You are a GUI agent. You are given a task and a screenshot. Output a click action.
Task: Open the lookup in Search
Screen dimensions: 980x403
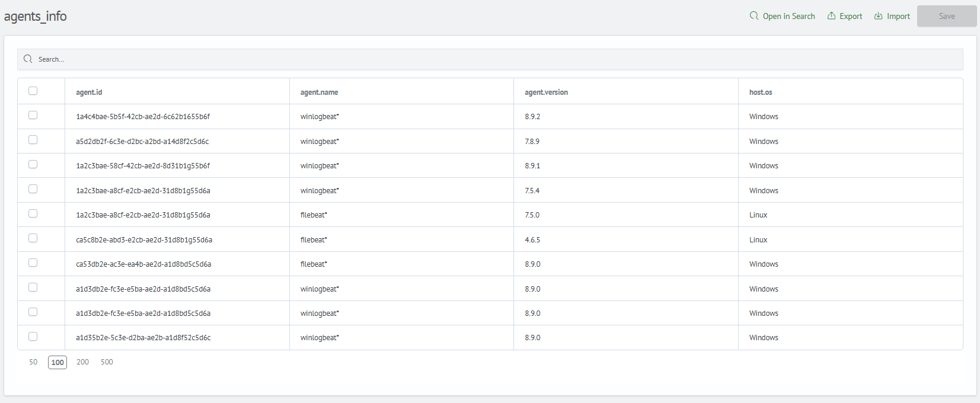point(782,16)
